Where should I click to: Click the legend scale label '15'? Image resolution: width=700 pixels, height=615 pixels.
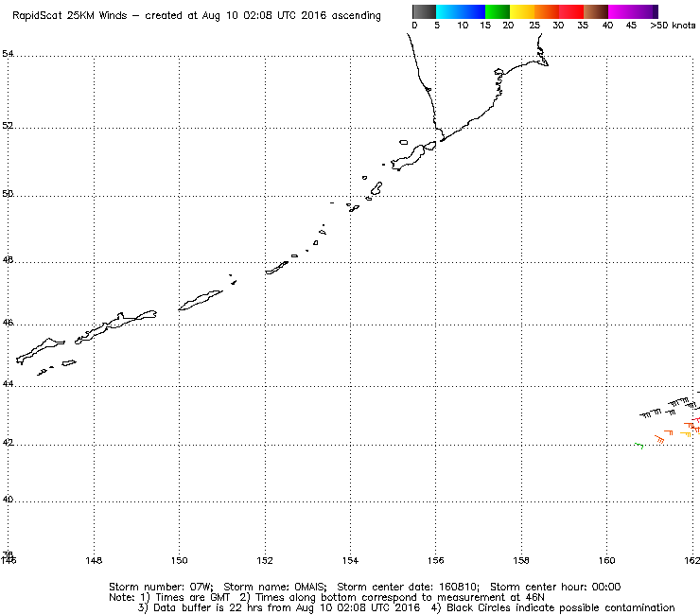[x=485, y=26]
